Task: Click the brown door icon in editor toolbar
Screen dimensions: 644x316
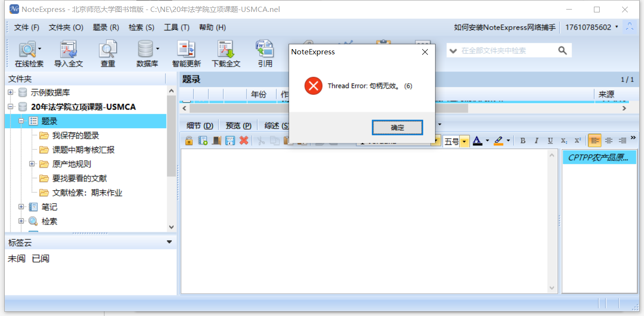Action: [x=217, y=141]
